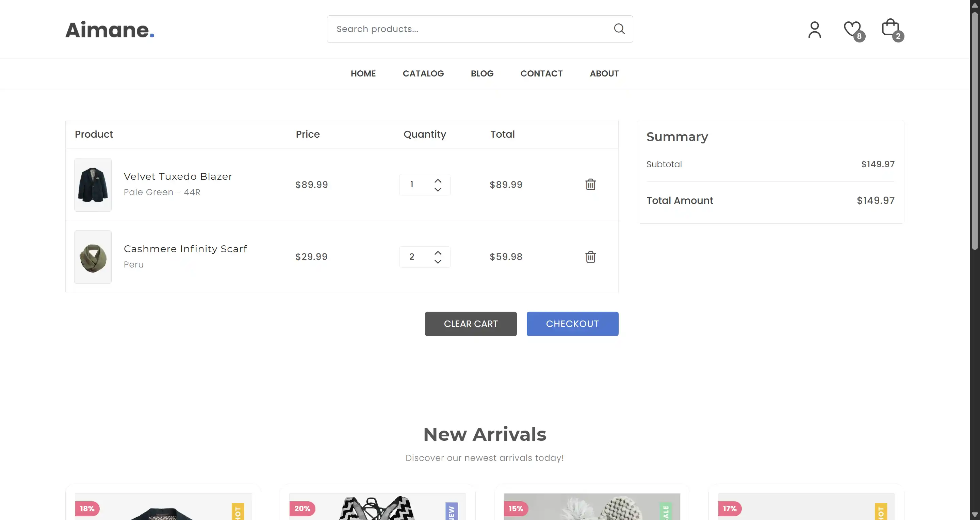Image resolution: width=980 pixels, height=520 pixels.
Task: Open the Velvet Tuxedo Blazer product link
Action: click(x=178, y=176)
